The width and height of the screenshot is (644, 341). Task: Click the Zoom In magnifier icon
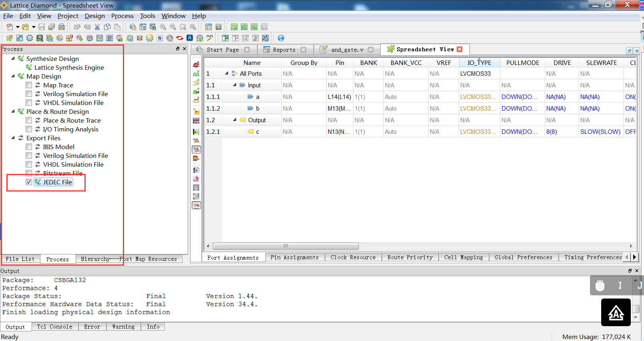pyautogui.click(x=163, y=27)
